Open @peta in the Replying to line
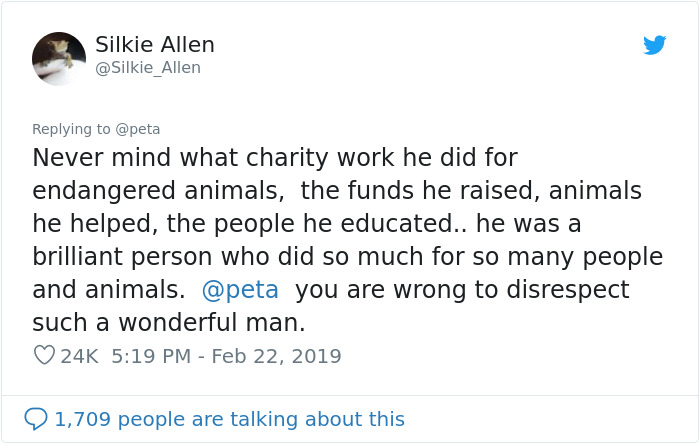700x444 pixels. (x=138, y=129)
